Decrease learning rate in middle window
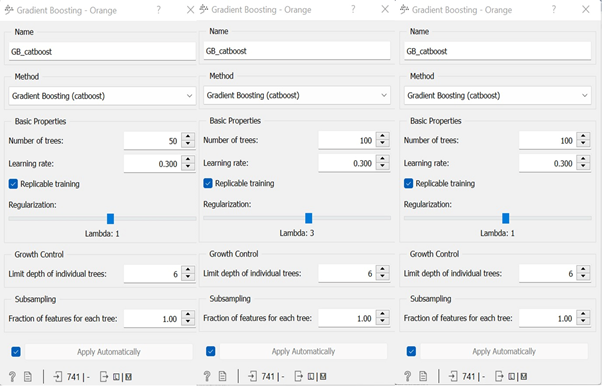602x386 pixels. (x=383, y=167)
